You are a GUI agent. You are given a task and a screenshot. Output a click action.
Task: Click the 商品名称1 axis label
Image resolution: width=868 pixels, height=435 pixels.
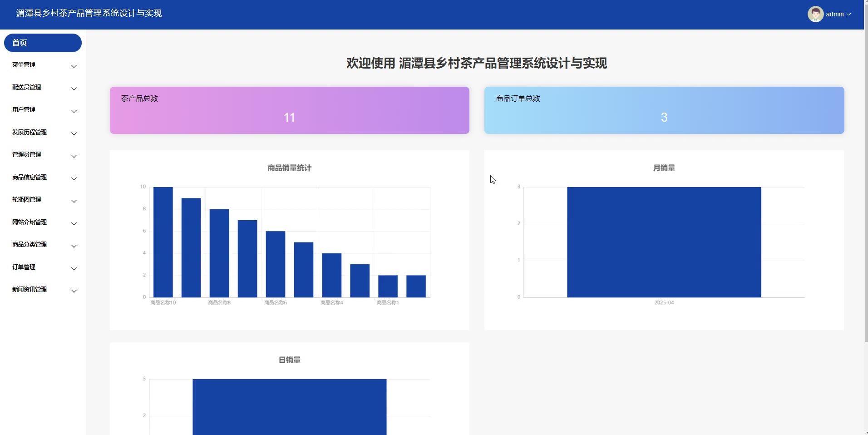pyautogui.click(x=388, y=302)
